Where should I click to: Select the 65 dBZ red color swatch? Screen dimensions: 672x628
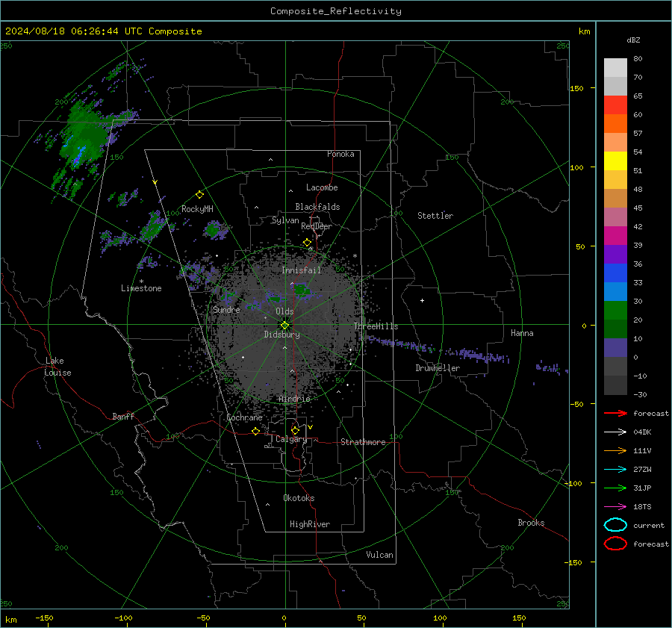(615, 105)
